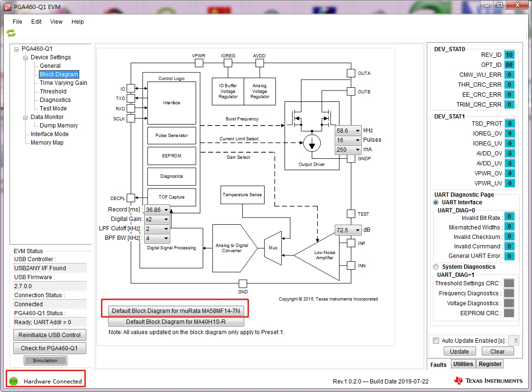This screenshot has width=532, height=392.
Task: Click the Threshold Settings CRC gray indicator
Action: coord(509,283)
